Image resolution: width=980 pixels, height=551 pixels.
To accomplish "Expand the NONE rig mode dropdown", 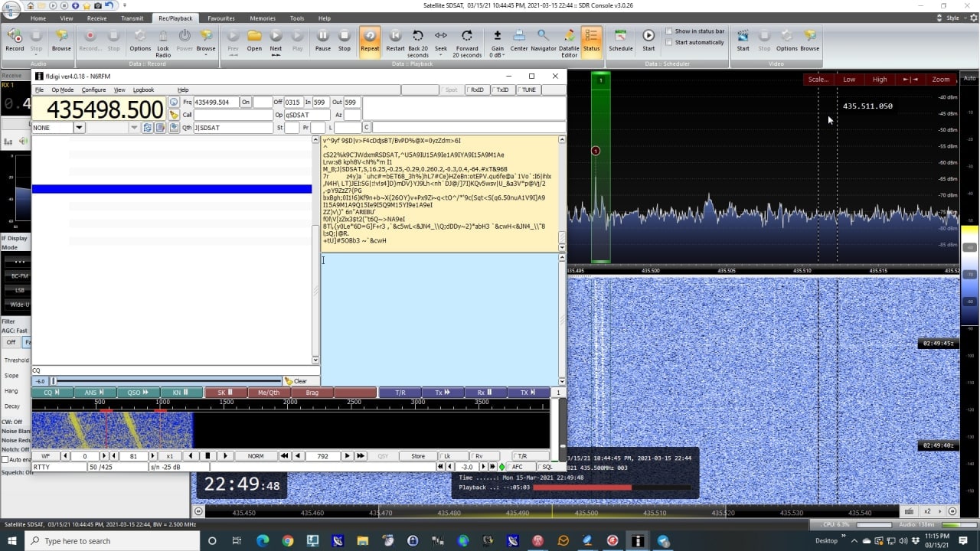I will click(79, 128).
